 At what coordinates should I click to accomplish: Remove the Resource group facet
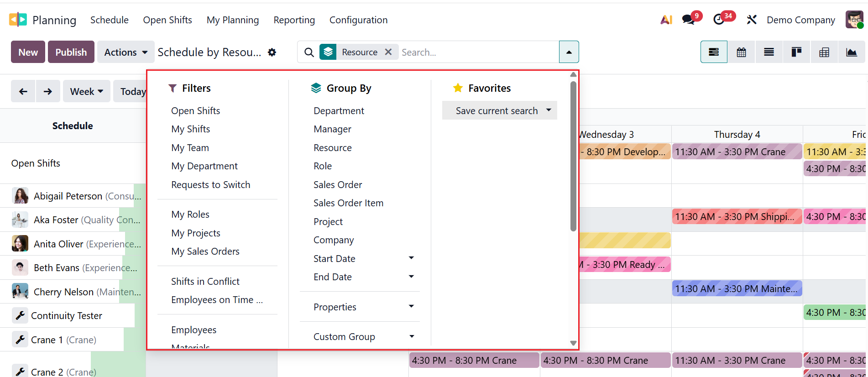tap(388, 52)
